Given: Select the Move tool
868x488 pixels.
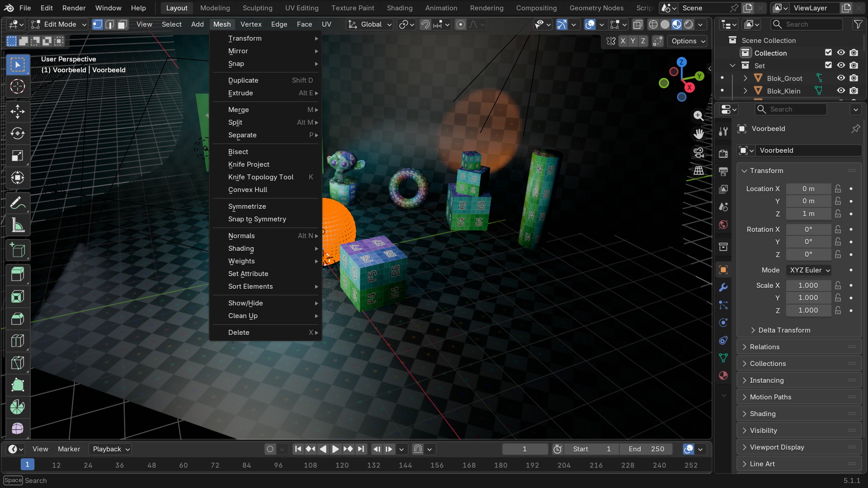Looking at the screenshot, I should coord(18,111).
